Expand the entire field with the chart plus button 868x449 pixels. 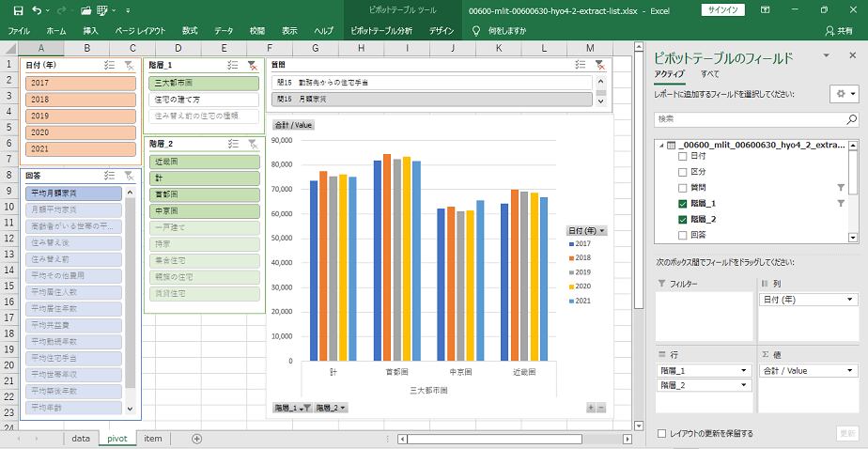tap(590, 408)
